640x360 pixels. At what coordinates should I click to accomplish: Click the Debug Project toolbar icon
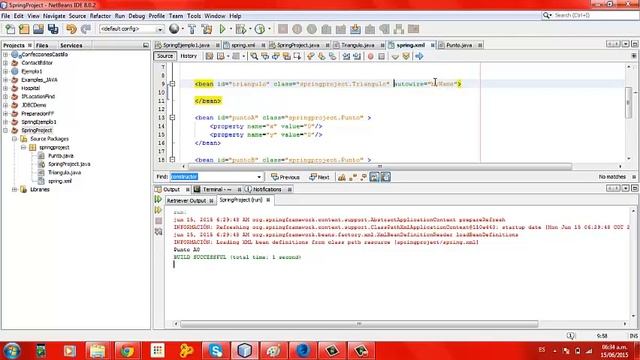(241, 29)
